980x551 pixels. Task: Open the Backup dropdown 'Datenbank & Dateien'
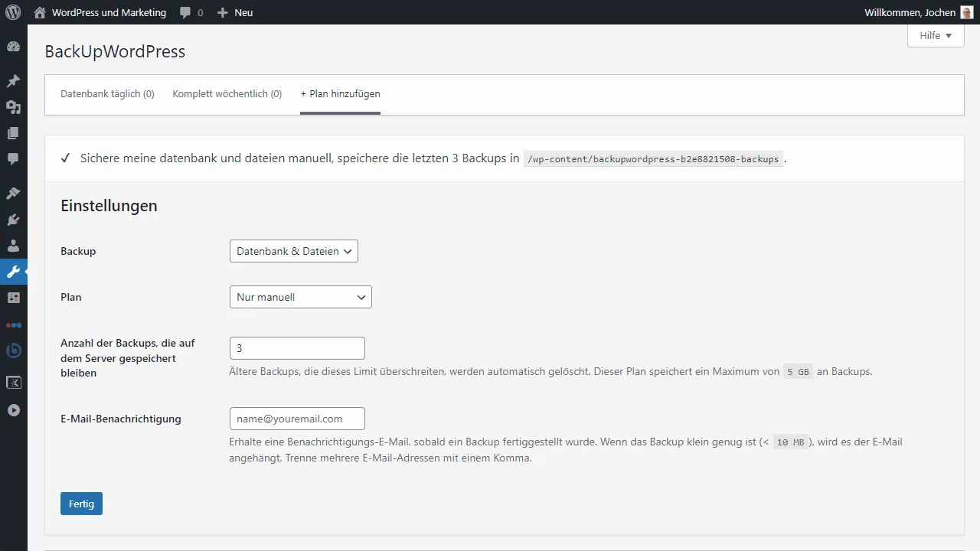tap(293, 251)
